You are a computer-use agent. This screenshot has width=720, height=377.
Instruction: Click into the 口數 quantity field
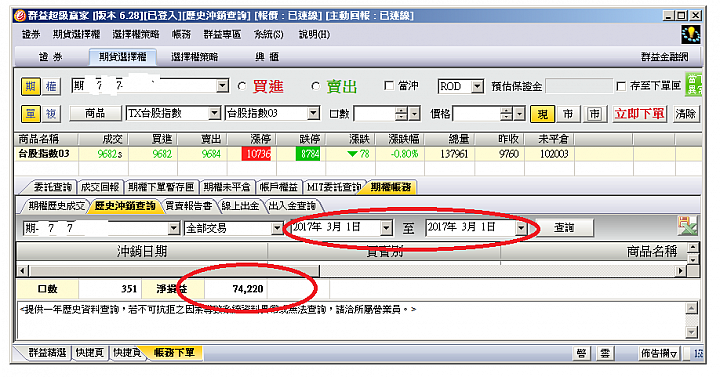tap(375, 114)
